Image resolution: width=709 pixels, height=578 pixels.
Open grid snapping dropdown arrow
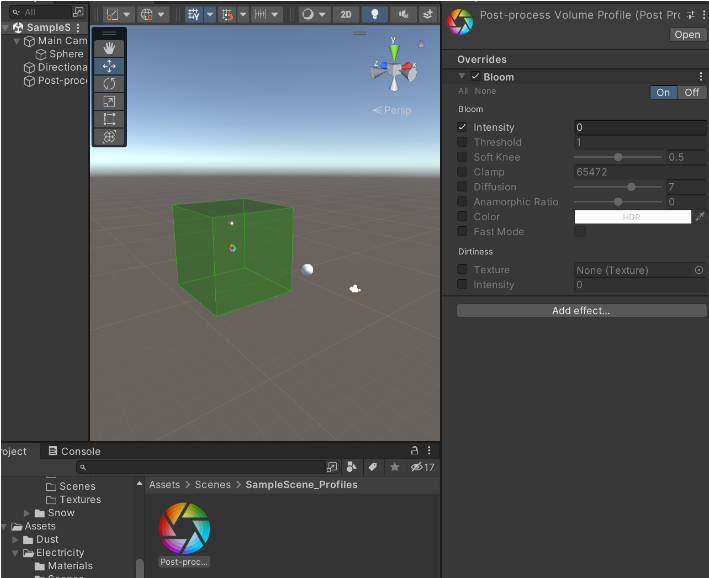click(210, 14)
